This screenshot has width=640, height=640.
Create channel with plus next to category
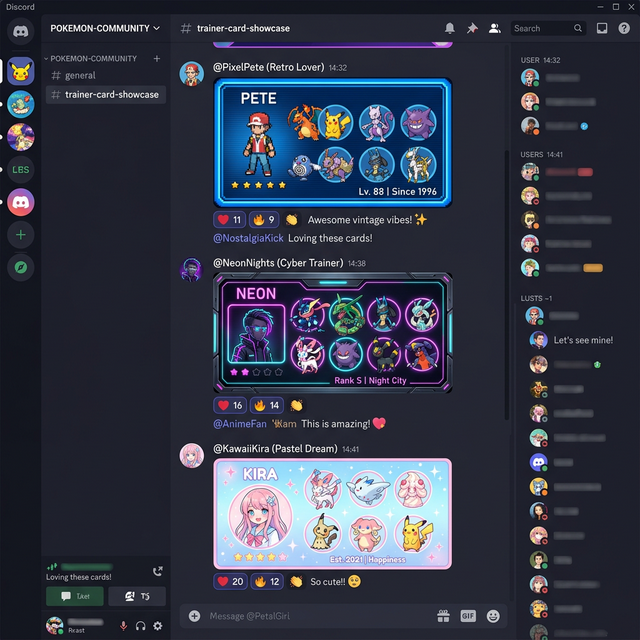coord(157,58)
